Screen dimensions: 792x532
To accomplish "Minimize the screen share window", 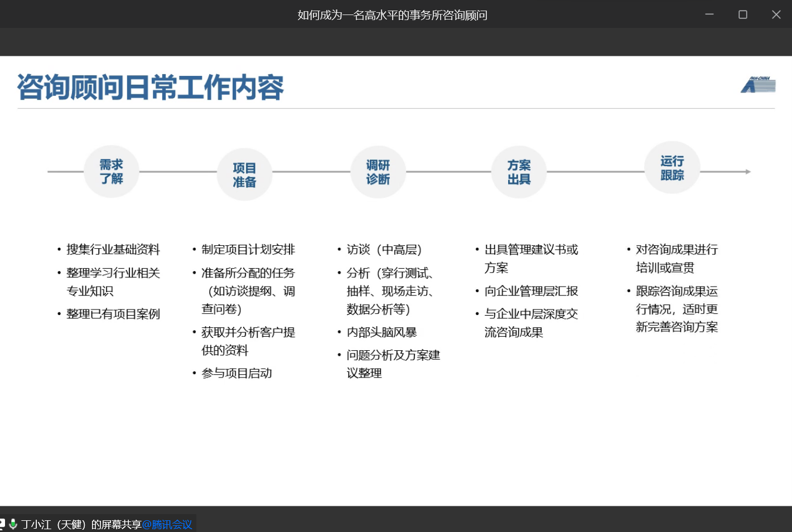I will click(709, 14).
